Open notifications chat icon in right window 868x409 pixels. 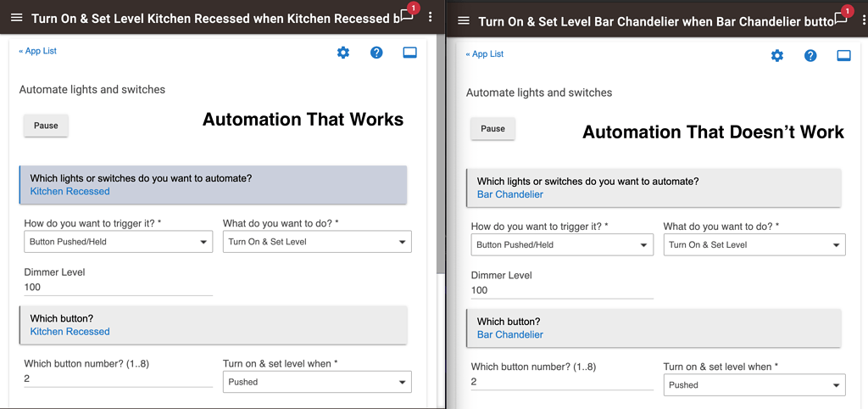pyautogui.click(x=840, y=20)
